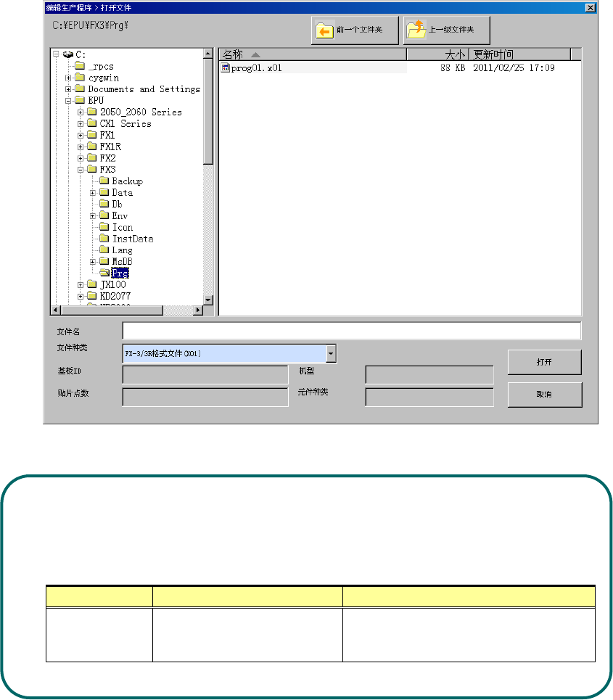Select the JX100 folder icon
The width and height of the screenshot is (613, 700).
(x=92, y=284)
